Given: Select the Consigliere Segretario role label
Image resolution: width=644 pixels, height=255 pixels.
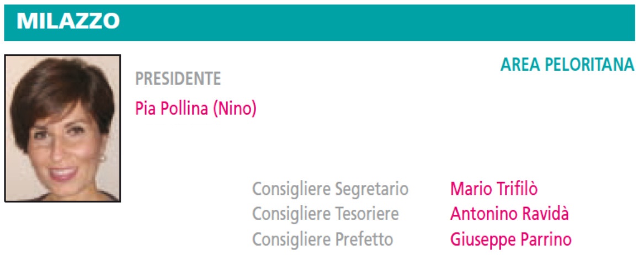Looking at the screenshot, I should [330, 189].
